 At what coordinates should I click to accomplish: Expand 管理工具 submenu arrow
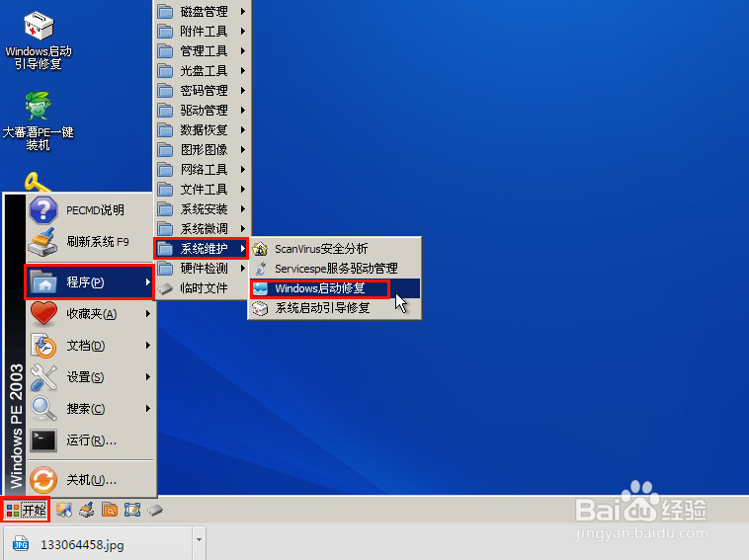[243, 50]
